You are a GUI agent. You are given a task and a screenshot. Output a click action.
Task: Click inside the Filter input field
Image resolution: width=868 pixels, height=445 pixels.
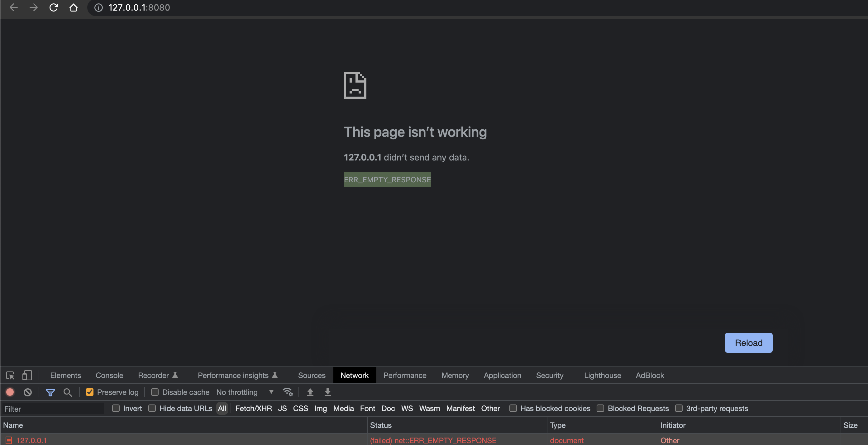[x=53, y=408]
